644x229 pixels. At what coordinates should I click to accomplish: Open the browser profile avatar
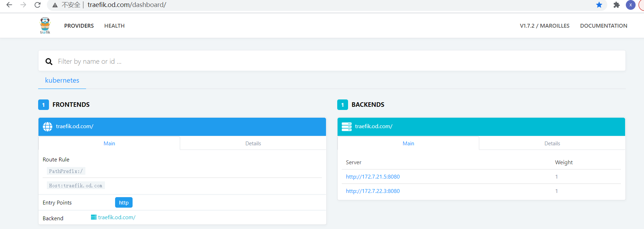coord(631,5)
